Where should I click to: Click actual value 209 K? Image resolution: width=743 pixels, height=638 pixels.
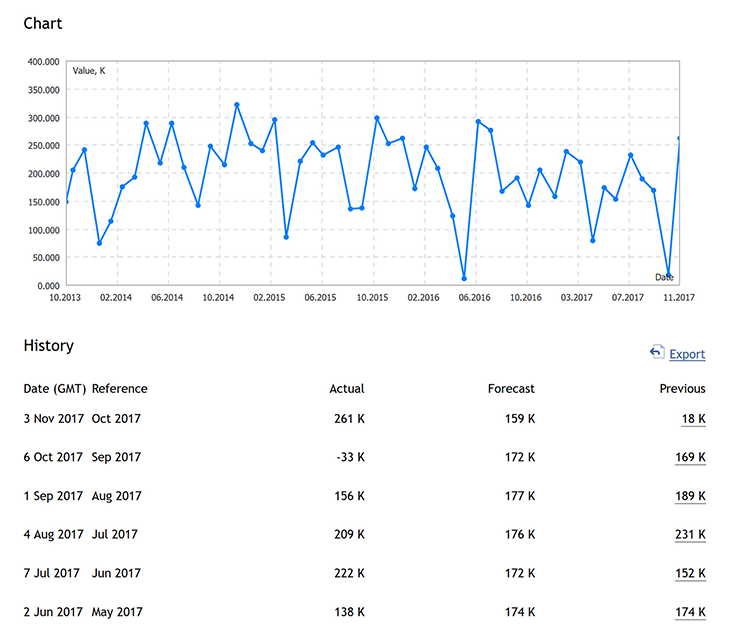coord(349,534)
